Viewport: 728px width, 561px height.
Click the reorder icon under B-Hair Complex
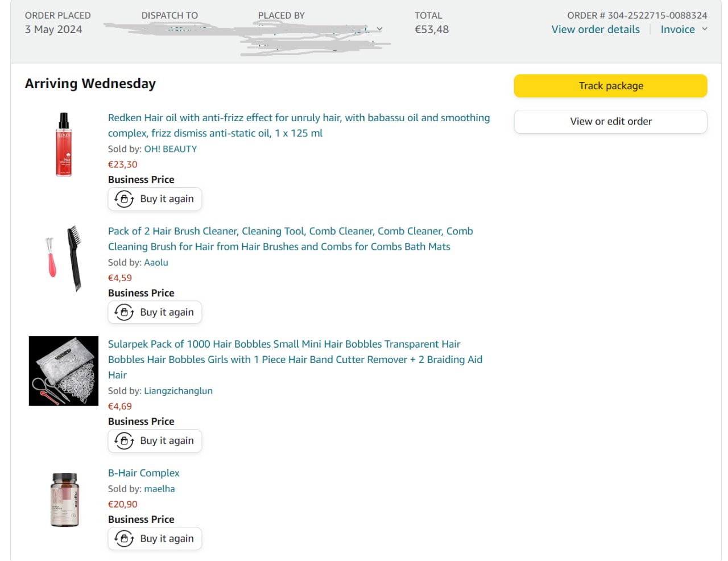(124, 539)
